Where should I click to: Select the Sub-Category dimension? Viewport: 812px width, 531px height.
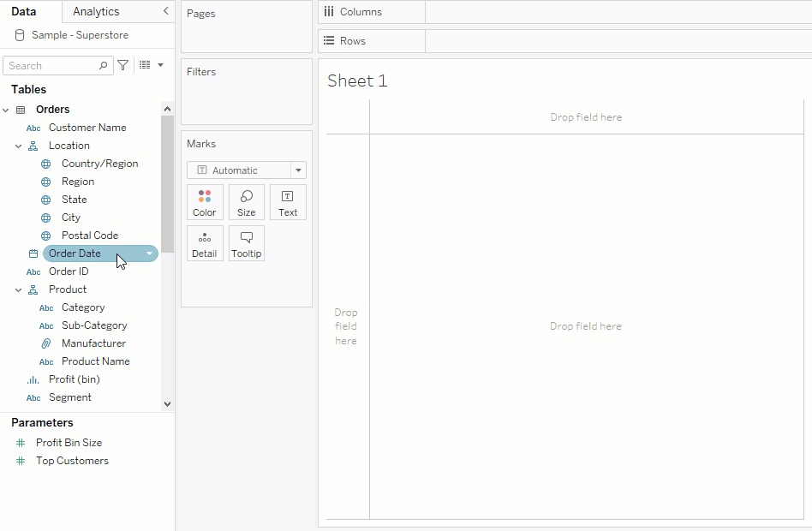pos(93,325)
